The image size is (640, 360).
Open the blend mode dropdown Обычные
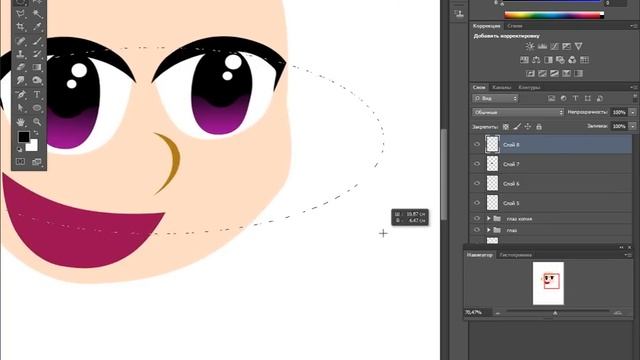tap(518, 112)
